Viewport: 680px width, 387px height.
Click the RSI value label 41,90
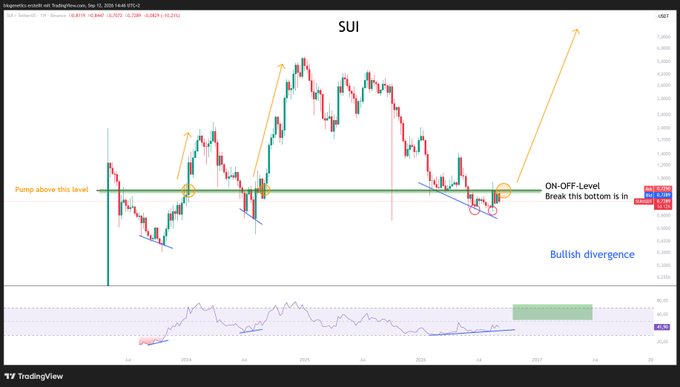tap(662, 327)
